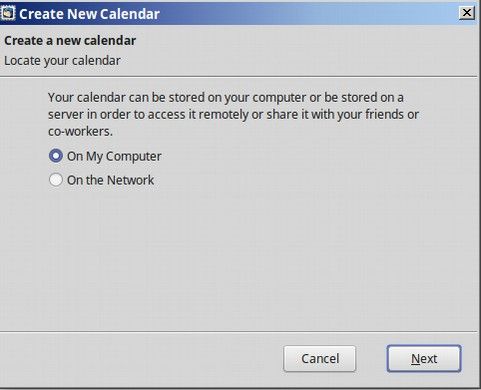This screenshot has height=390, width=481.
Task: Click the 'On My Computer' label text
Action: click(x=114, y=156)
